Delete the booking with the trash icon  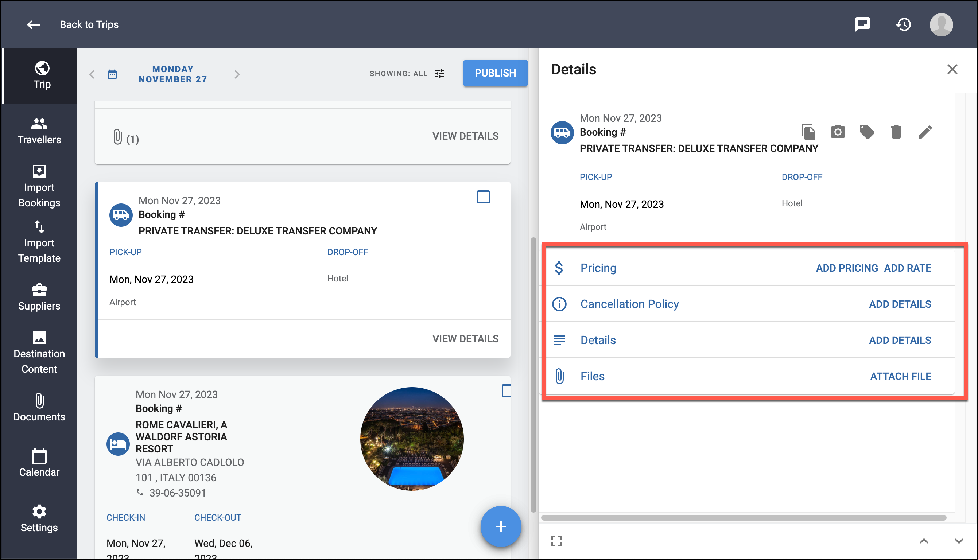point(896,132)
